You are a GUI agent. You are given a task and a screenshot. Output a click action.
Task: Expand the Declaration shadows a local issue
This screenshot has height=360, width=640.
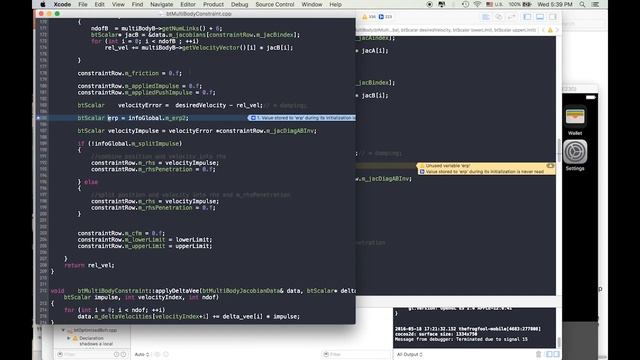pyautogui.click(x=69, y=338)
